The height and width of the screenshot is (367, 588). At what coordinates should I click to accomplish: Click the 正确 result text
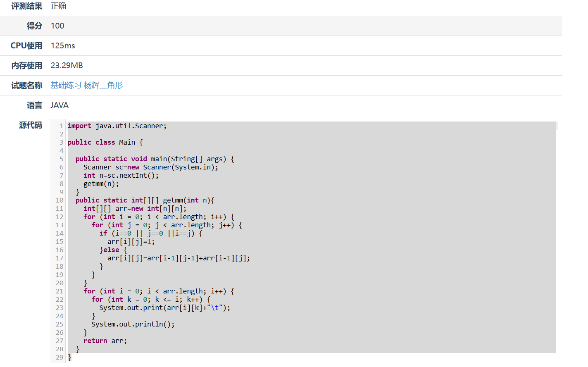58,6
